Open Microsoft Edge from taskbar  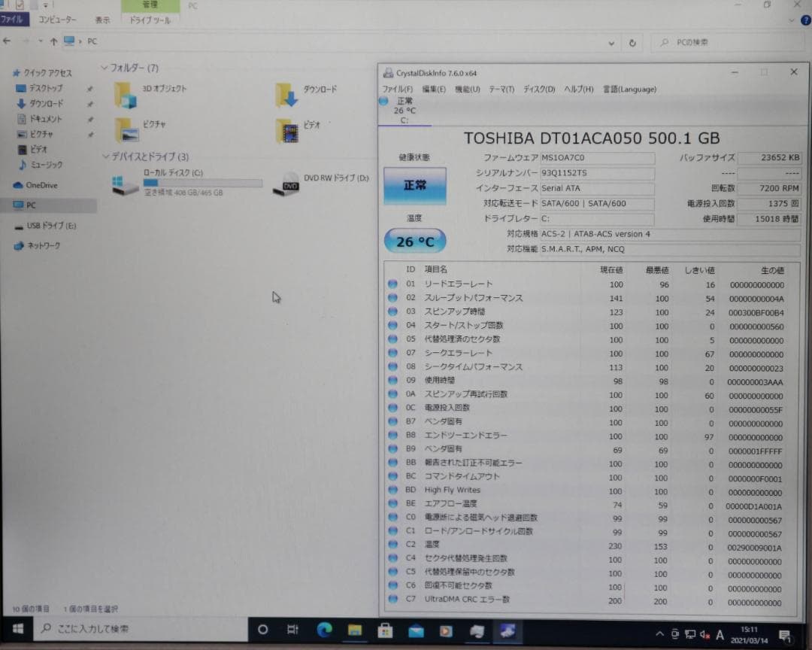click(x=325, y=629)
